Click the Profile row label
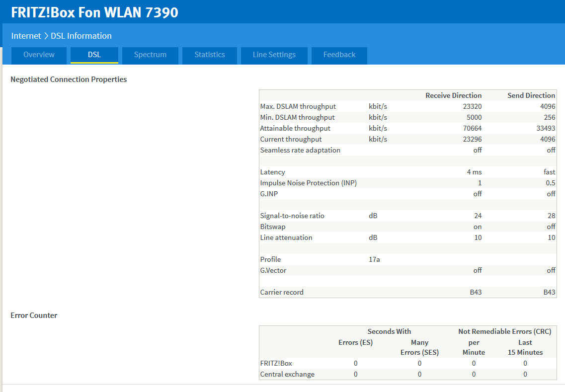The width and height of the screenshot is (565, 392). point(270,259)
